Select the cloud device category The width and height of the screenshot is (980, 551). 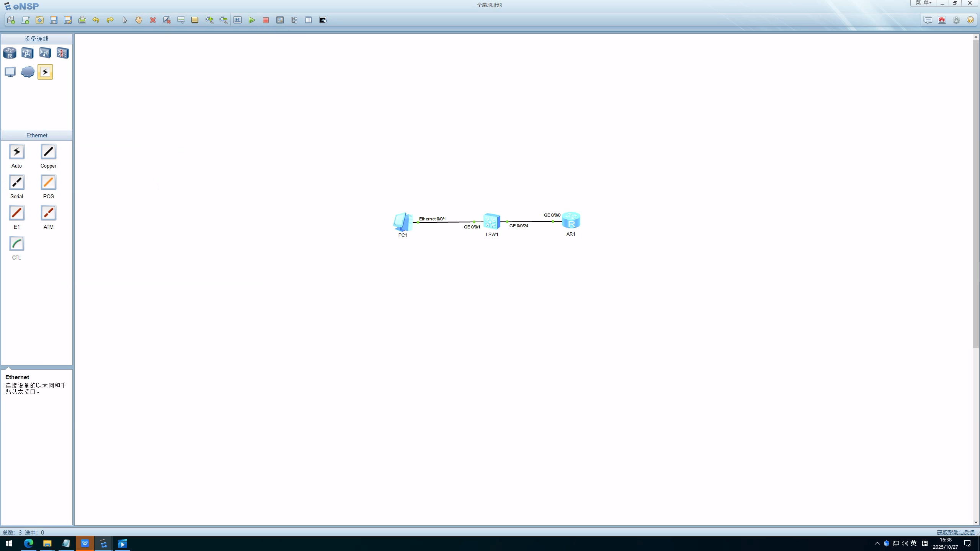coord(28,72)
